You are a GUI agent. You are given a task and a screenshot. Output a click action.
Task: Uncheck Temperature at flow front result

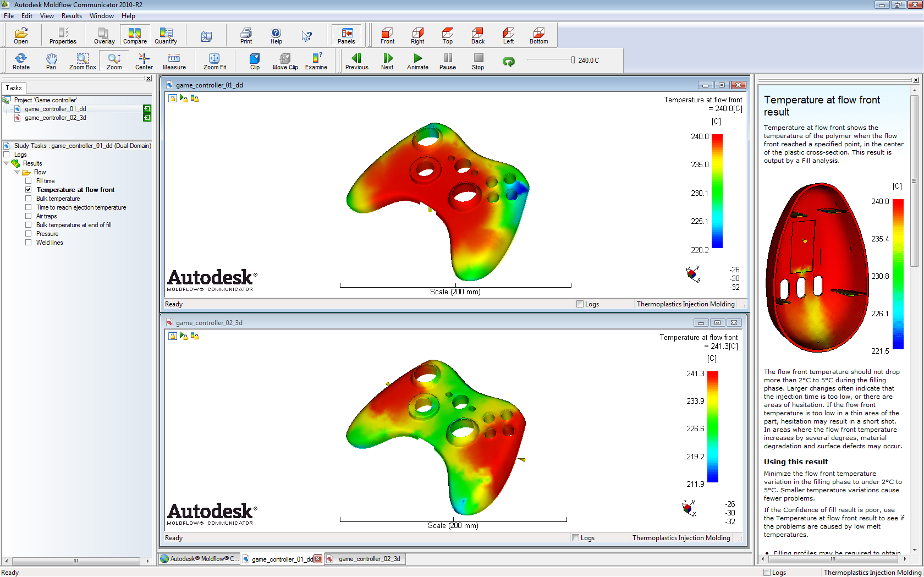28,190
